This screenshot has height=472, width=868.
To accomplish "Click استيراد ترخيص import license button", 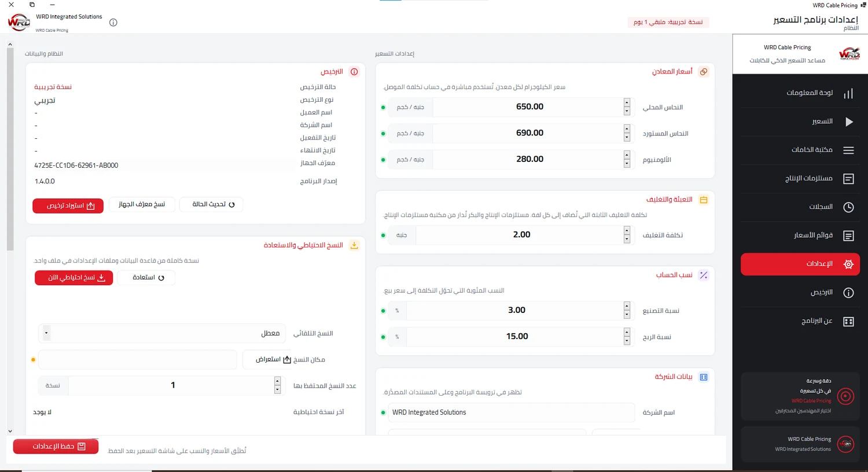I will 68,206.
